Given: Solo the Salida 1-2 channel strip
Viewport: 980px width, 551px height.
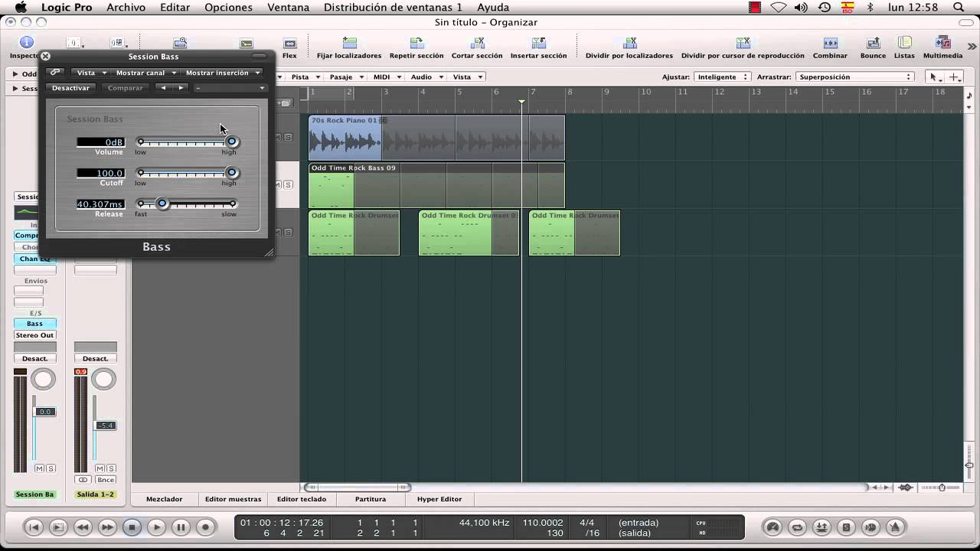Looking at the screenshot, I should click(111, 468).
